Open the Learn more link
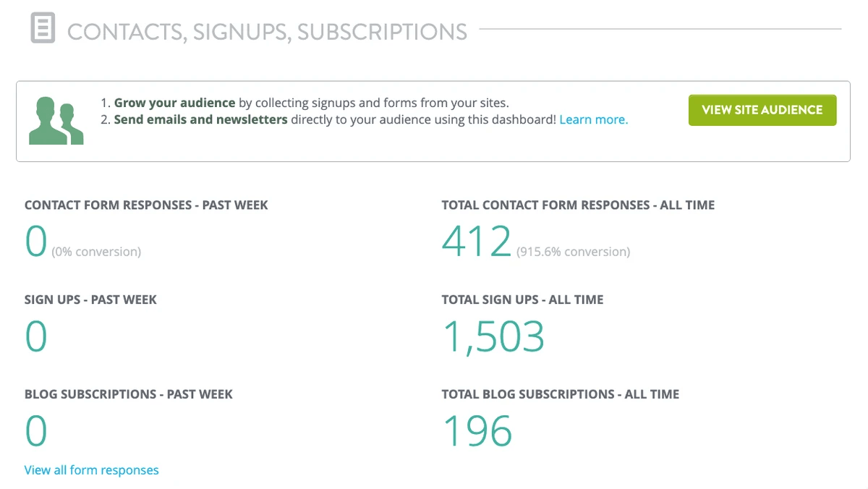The height and width of the screenshot is (489, 868). (x=593, y=119)
